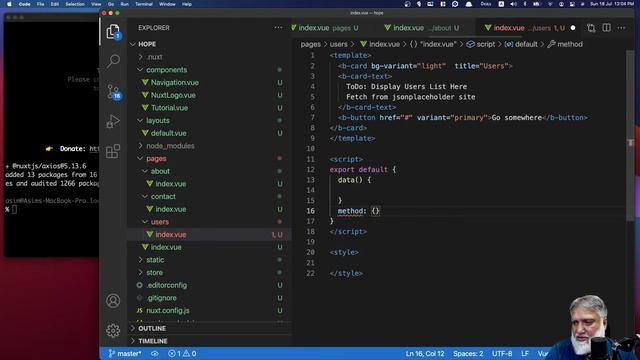Click Spaces: 2 indentation setting
640x360 pixels.
(x=468, y=353)
